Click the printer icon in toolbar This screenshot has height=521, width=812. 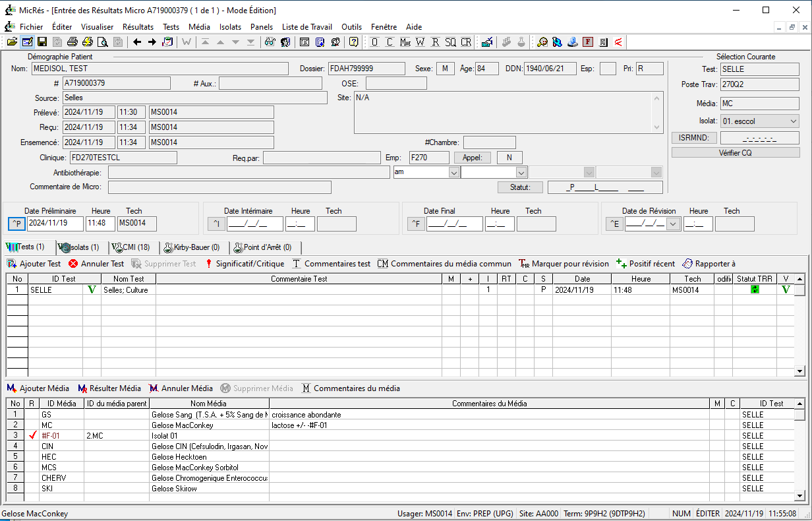click(72, 42)
